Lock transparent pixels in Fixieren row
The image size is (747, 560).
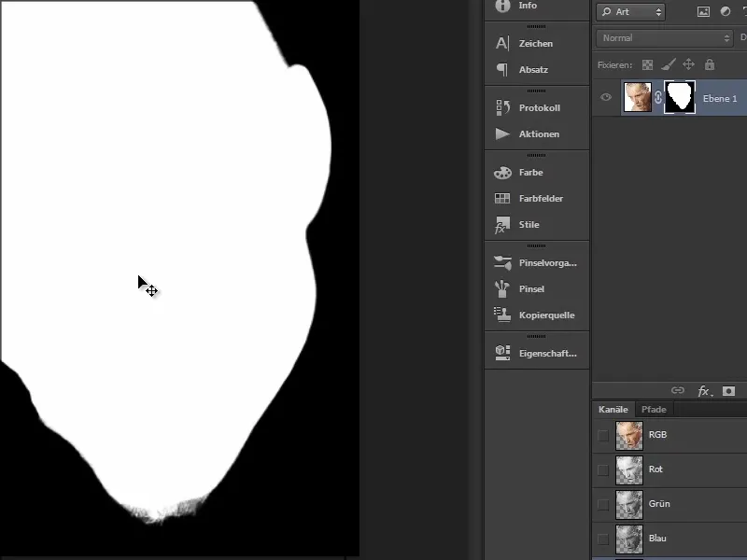(647, 64)
